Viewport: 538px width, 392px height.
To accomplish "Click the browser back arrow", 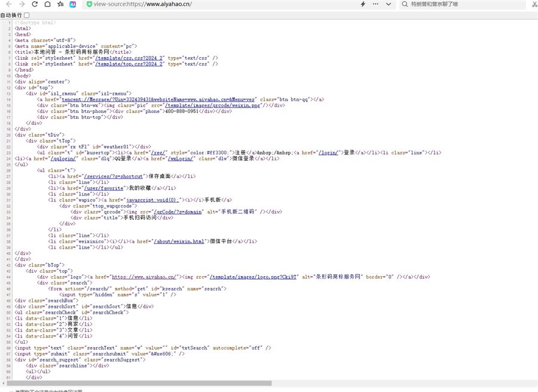I will click(x=8, y=4).
